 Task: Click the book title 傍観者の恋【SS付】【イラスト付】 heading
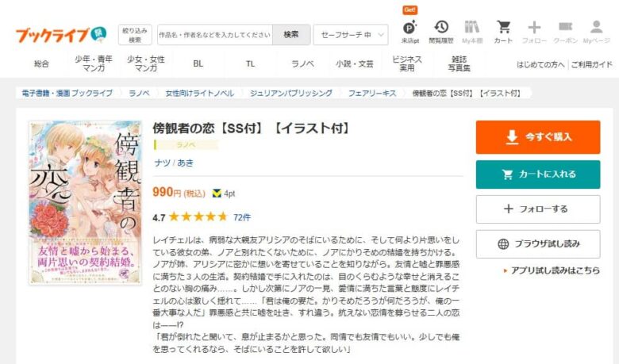tap(252, 128)
